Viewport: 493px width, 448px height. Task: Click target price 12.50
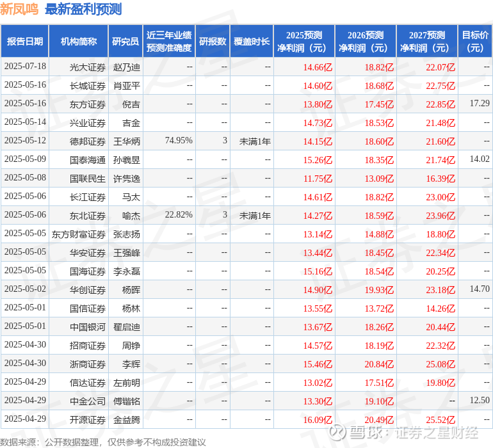coord(480,400)
